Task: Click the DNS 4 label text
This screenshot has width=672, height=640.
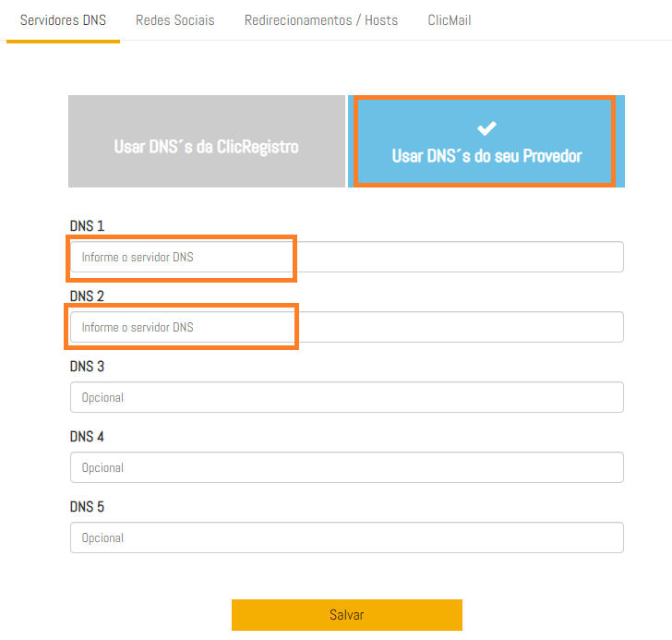Action: (87, 437)
